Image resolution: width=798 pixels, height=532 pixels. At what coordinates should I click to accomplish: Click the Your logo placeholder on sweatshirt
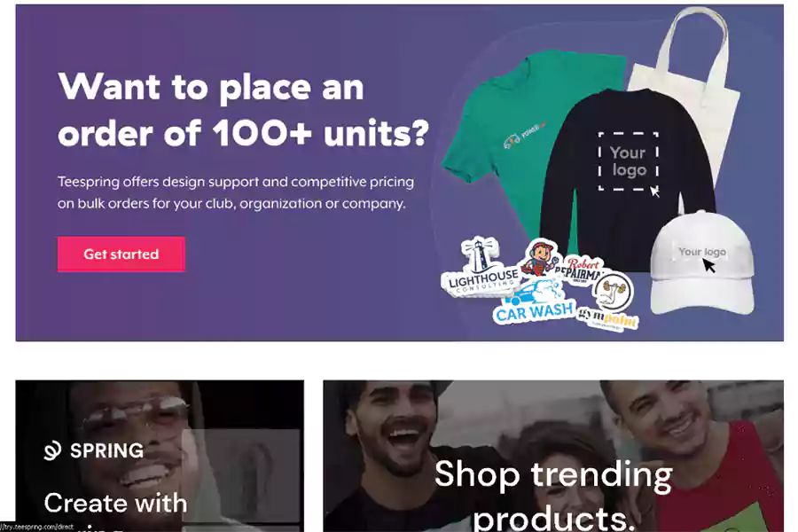629,161
